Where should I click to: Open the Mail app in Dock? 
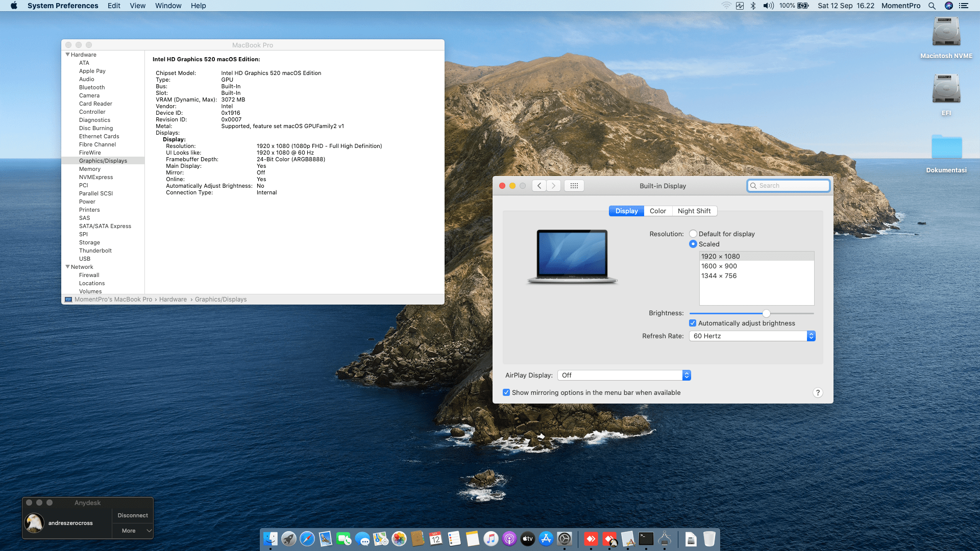point(326,539)
